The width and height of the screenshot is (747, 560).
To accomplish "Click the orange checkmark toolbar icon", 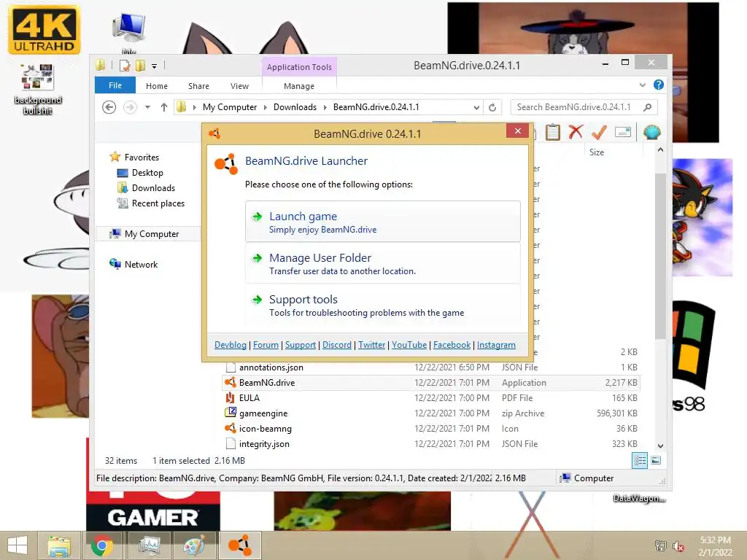I will (599, 132).
